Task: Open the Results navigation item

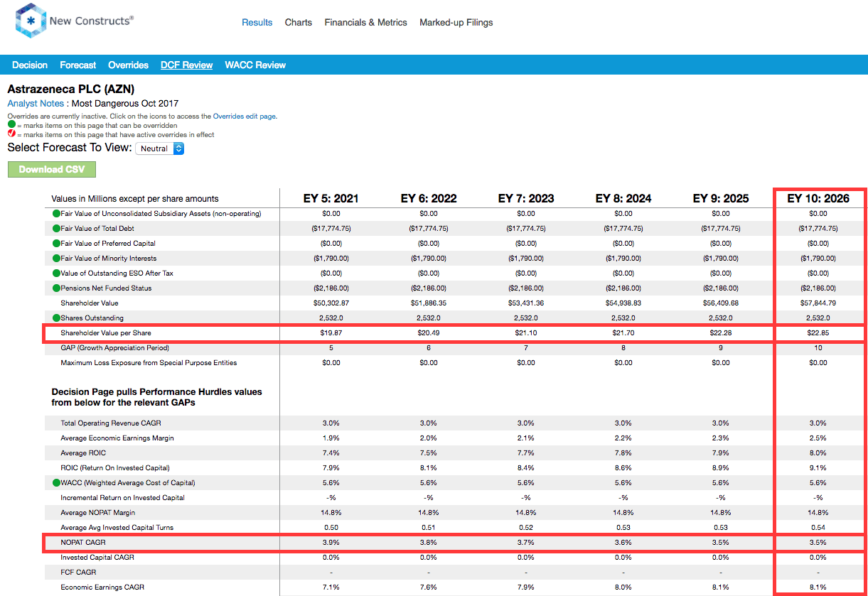Action: point(257,23)
